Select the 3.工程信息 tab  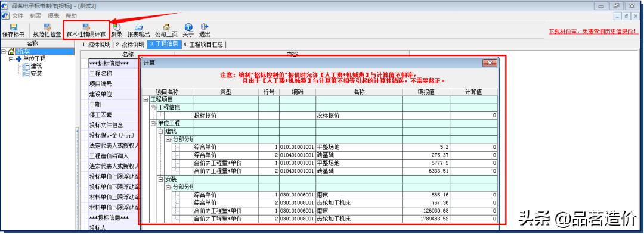(164, 44)
